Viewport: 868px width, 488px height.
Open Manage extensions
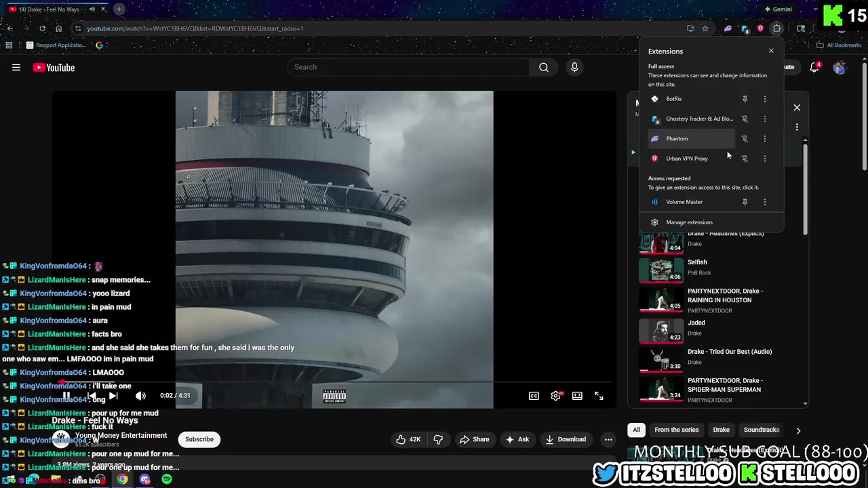click(711, 222)
